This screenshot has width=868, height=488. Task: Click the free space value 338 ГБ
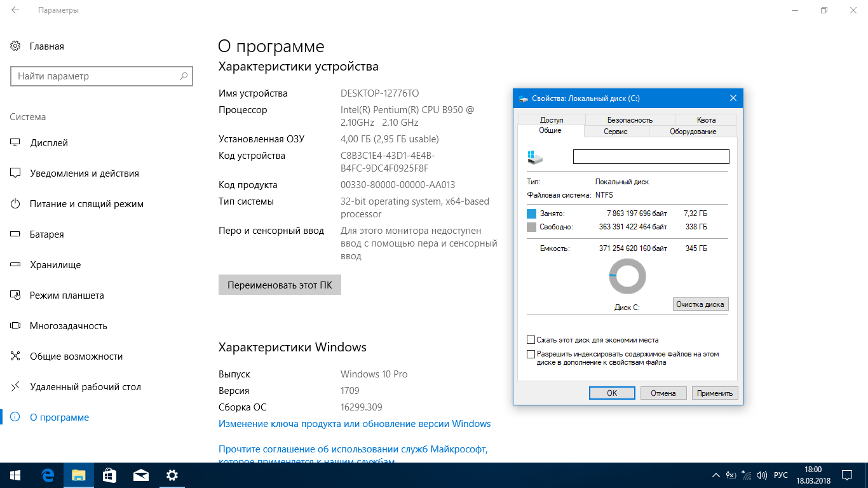point(697,227)
